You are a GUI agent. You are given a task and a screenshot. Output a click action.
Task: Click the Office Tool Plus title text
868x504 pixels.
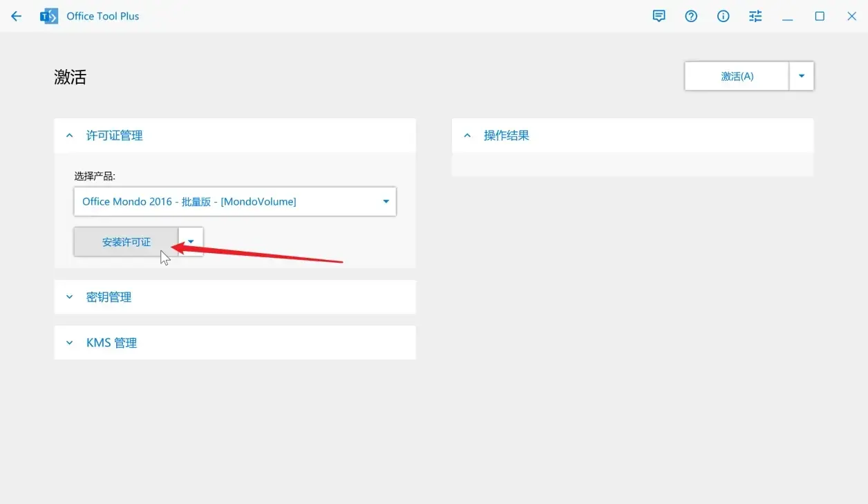click(103, 17)
